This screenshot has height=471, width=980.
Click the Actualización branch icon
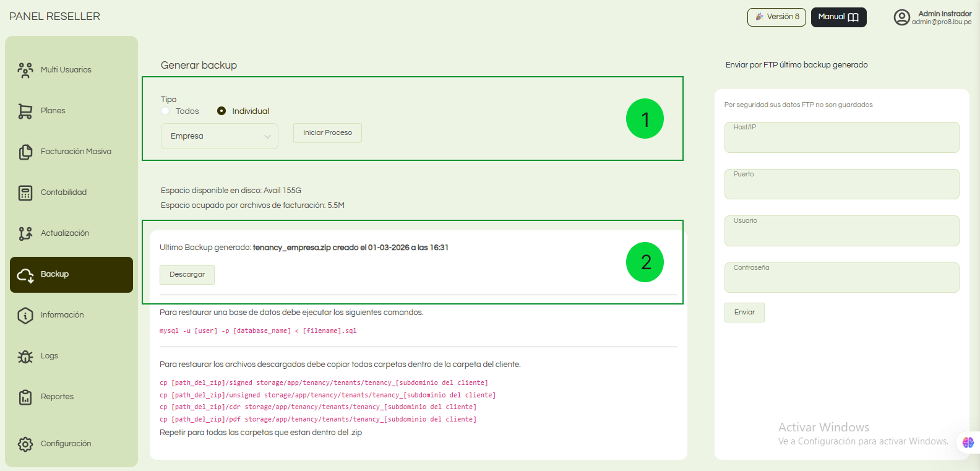(25, 233)
